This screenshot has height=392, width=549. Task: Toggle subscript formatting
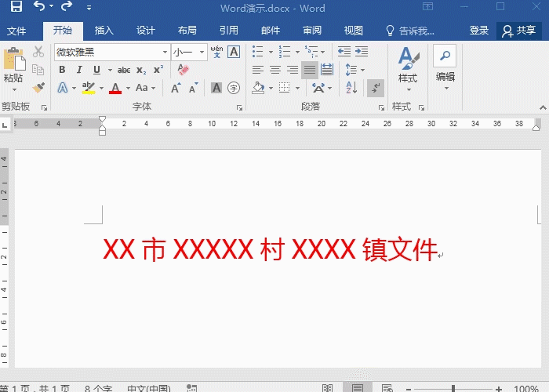click(141, 70)
